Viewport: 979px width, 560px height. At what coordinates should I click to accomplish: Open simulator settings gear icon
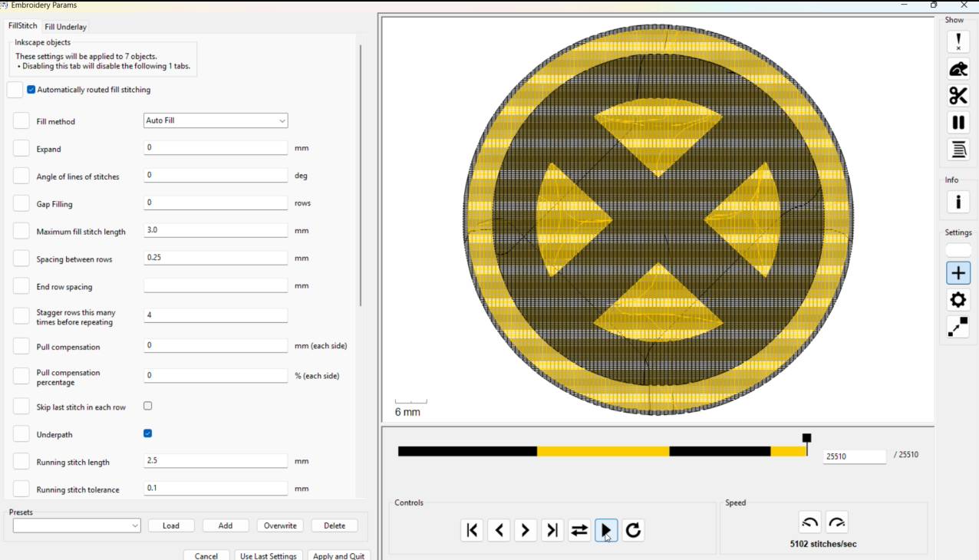click(958, 300)
